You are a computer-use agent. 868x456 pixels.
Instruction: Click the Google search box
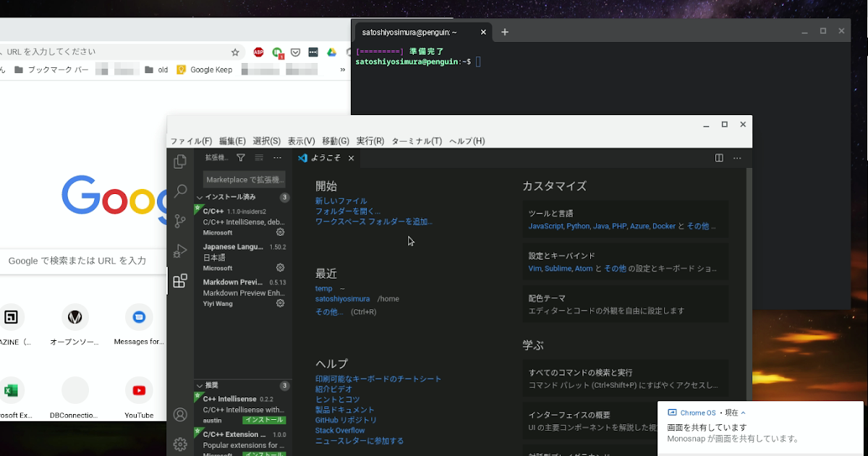pos(82,261)
